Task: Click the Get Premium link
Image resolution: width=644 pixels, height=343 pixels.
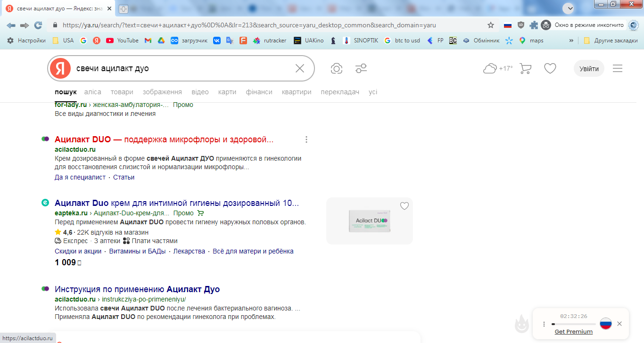Action: [x=574, y=332]
